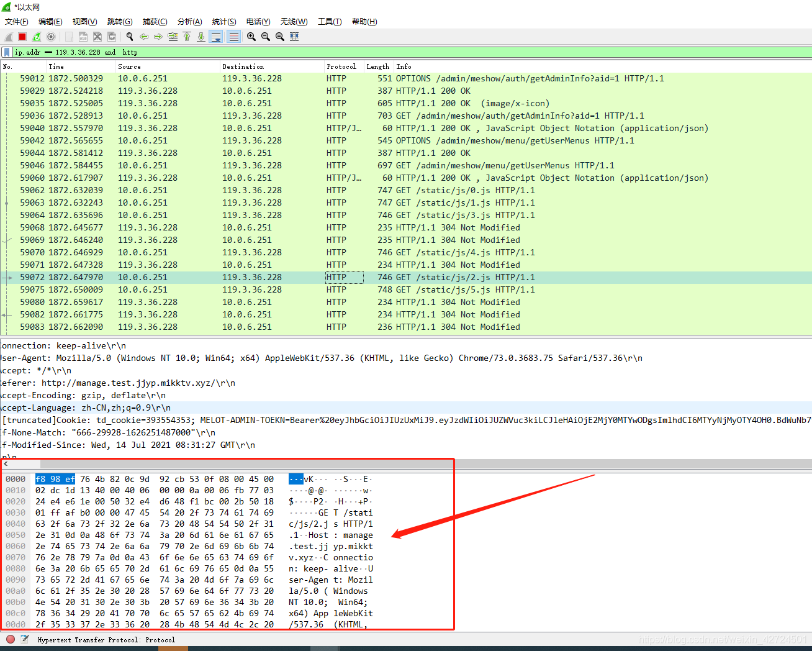Reset text to normal size
Screen dimensions: 812x651
[x=280, y=37]
